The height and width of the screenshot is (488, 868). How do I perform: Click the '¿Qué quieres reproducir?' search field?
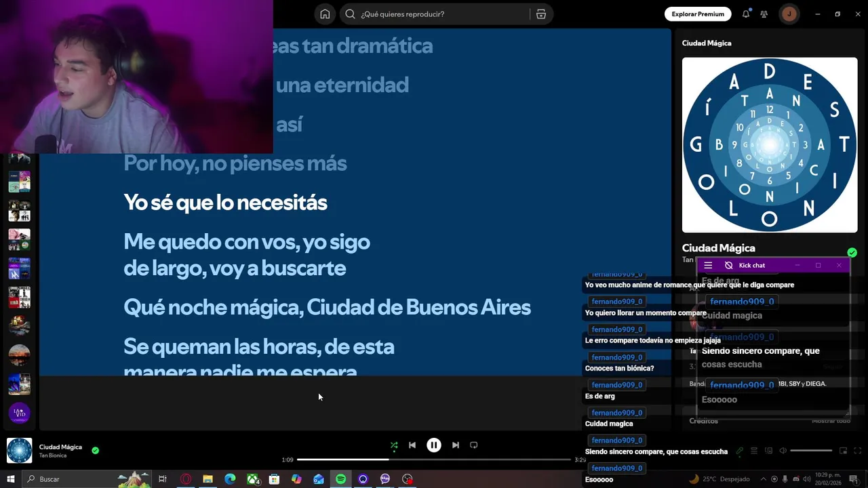tap(435, 14)
